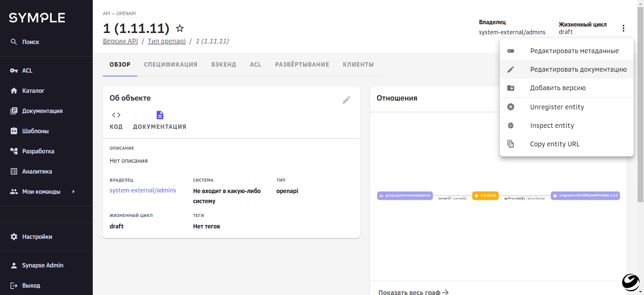Click the Каталог home icon
644x295 pixels.
pos(14,91)
